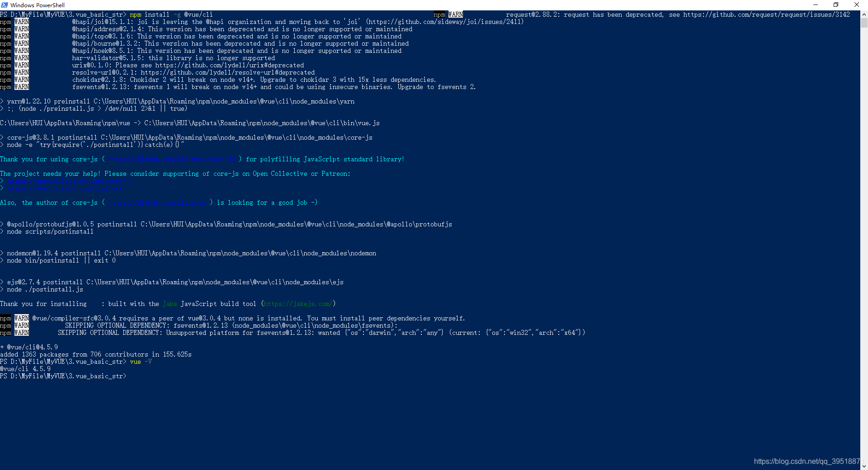This screenshot has width=868, height=470.
Task: Click the '+ @vue/cli@4.5.9' line
Action: coord(29,347)
